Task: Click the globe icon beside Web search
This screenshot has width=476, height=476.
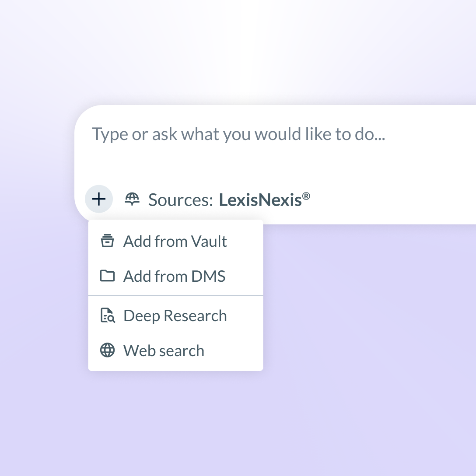Action: (108, 350)
